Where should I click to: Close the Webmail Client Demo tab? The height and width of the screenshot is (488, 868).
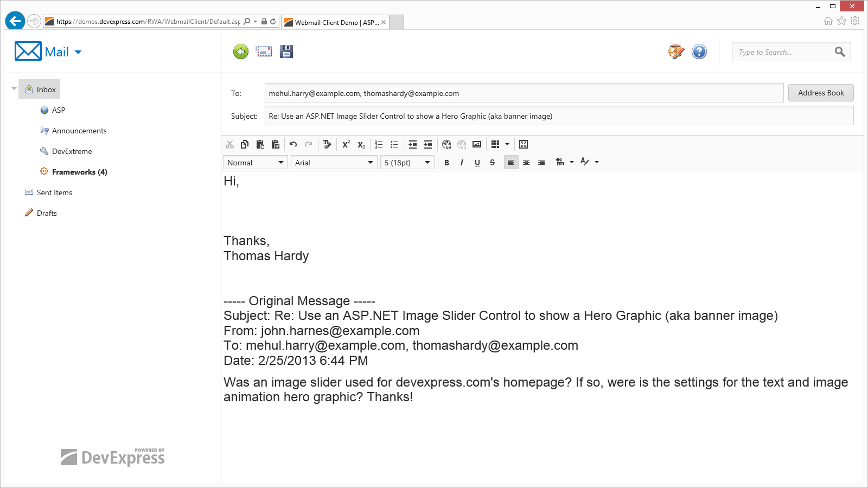coord(384,22)
